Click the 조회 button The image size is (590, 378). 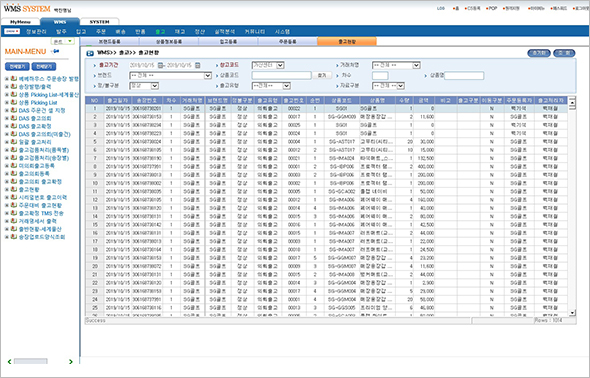pos(564,53)
